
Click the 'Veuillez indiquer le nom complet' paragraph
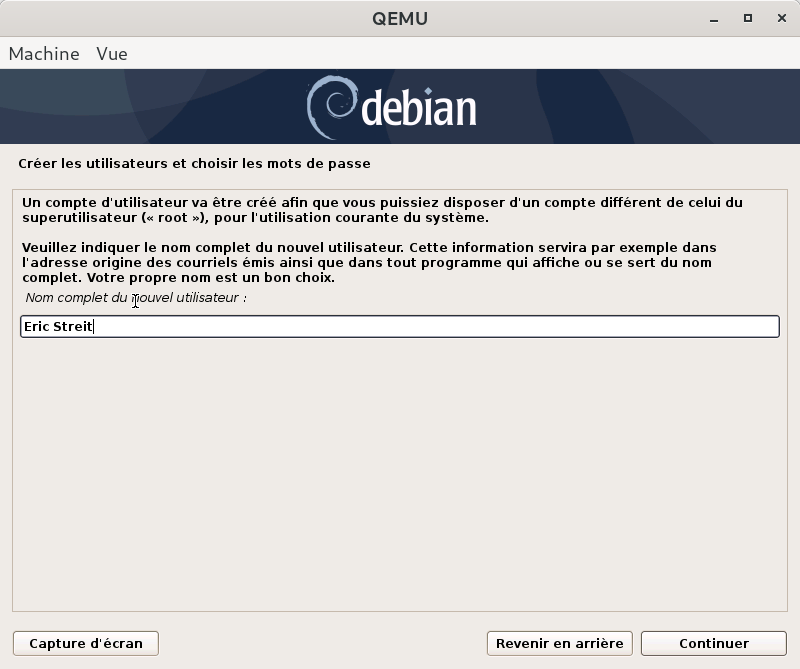point(370,262)
